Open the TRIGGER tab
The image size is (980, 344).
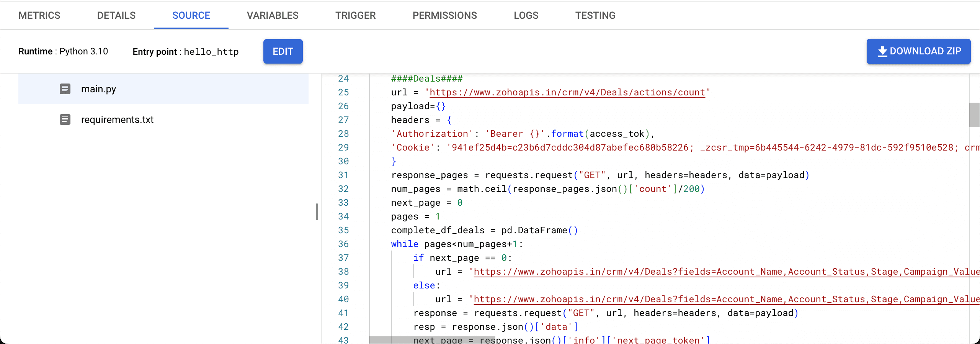tap(356, 15)
